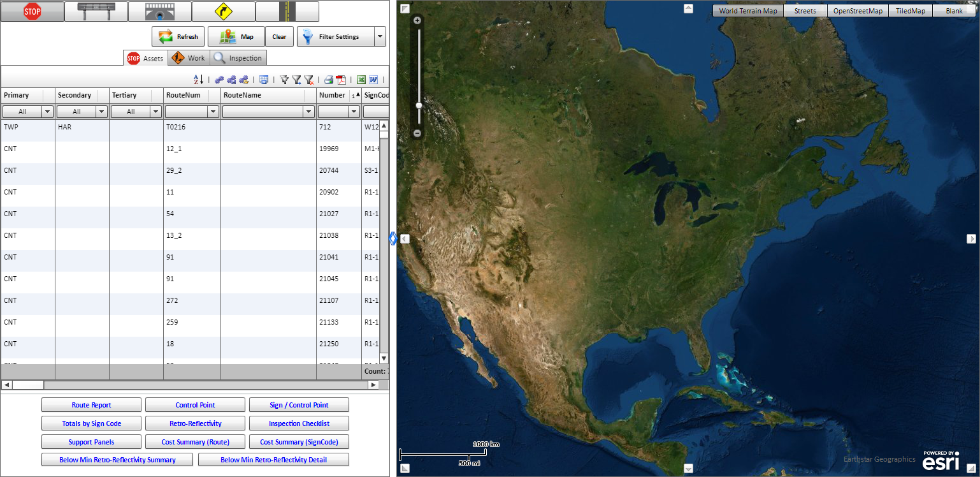Switch to the Assets tab
Image resolution: width=980 pixels, height=477 pixels.
(x=145, y=58)
